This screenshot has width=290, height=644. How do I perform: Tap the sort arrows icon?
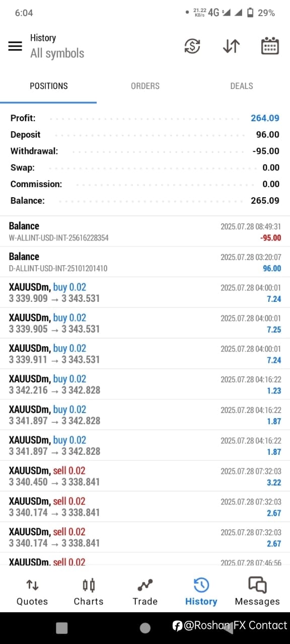[231, 46]
